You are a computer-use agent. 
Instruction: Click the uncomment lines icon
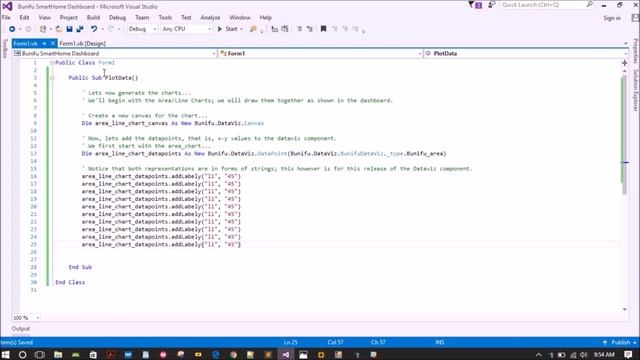310,29
